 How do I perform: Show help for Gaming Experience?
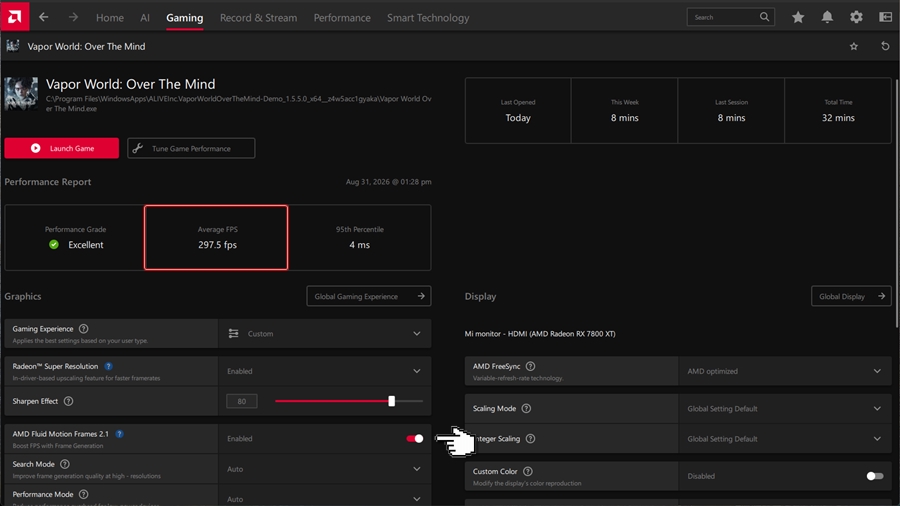84,329
